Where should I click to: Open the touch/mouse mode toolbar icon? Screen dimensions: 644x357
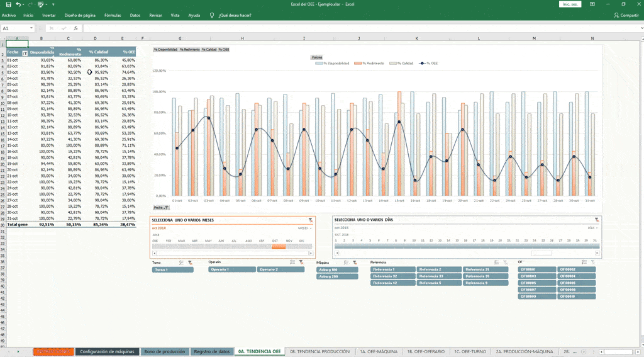coord(41,4)
